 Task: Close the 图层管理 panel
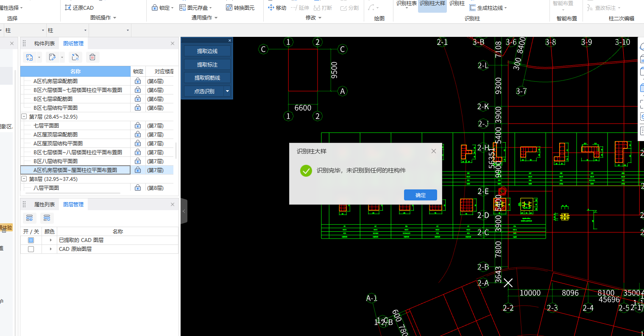[x=173, y=204]
